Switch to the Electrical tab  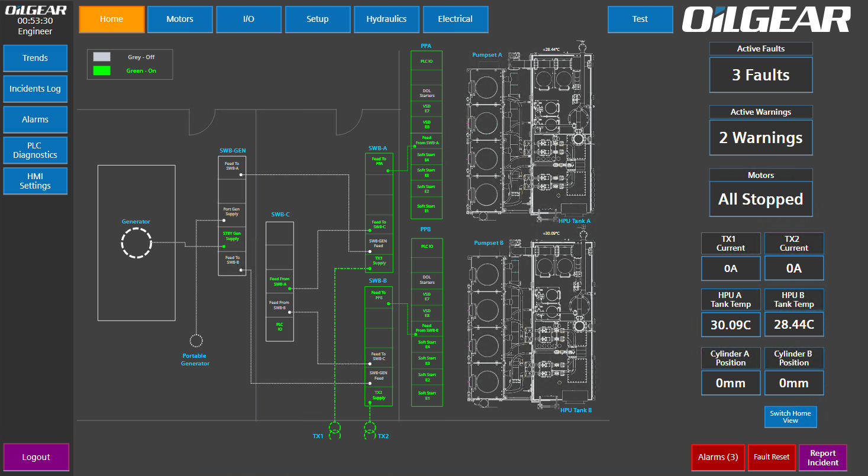click(456, 19)
